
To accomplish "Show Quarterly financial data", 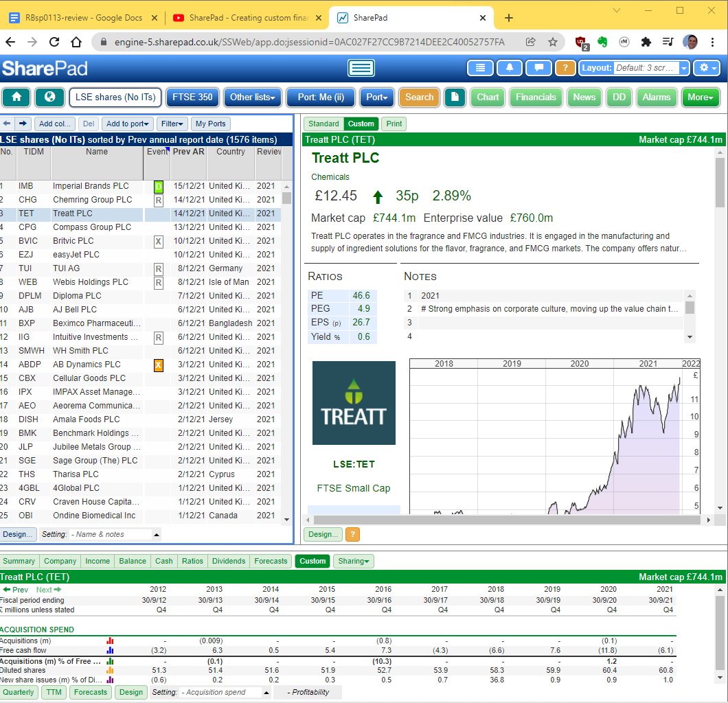I will click(19, 692).
